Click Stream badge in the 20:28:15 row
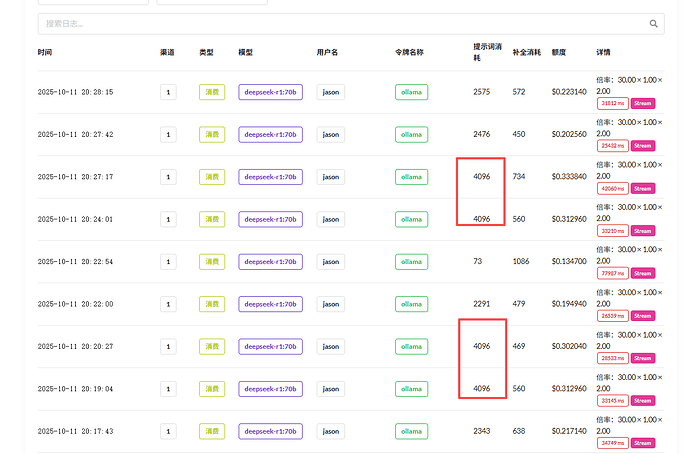The height and width of the screenshot is (454, 690). 642,102
